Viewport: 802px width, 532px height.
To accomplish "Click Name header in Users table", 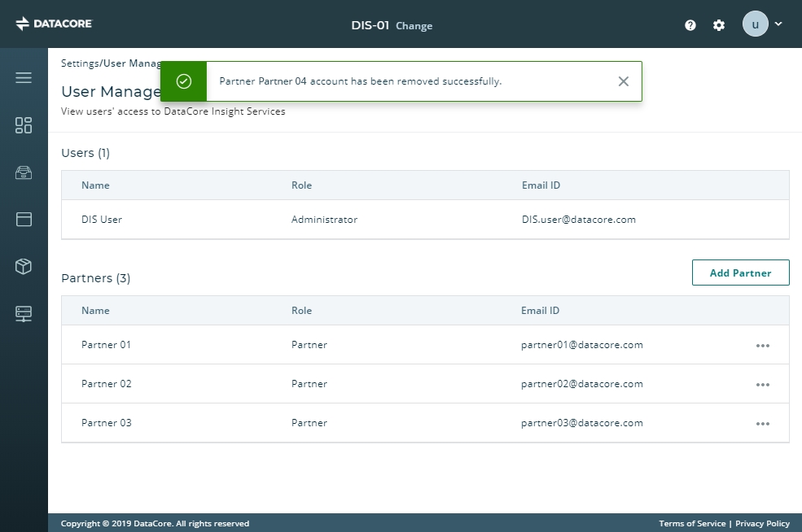I will click(95, 185).
